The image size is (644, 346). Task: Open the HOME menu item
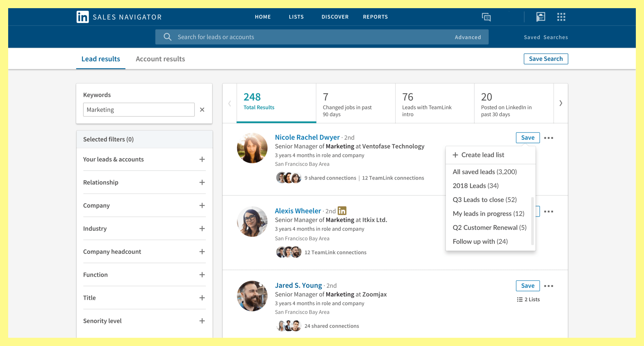click(263, 17)
